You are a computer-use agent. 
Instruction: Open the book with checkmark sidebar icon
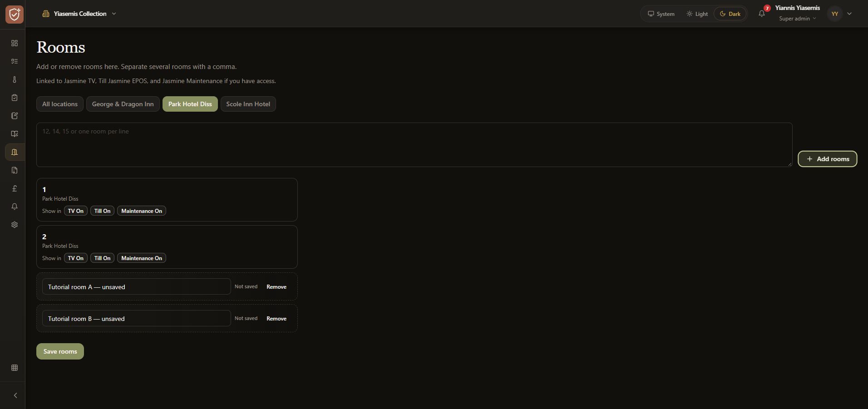[15, 134]
